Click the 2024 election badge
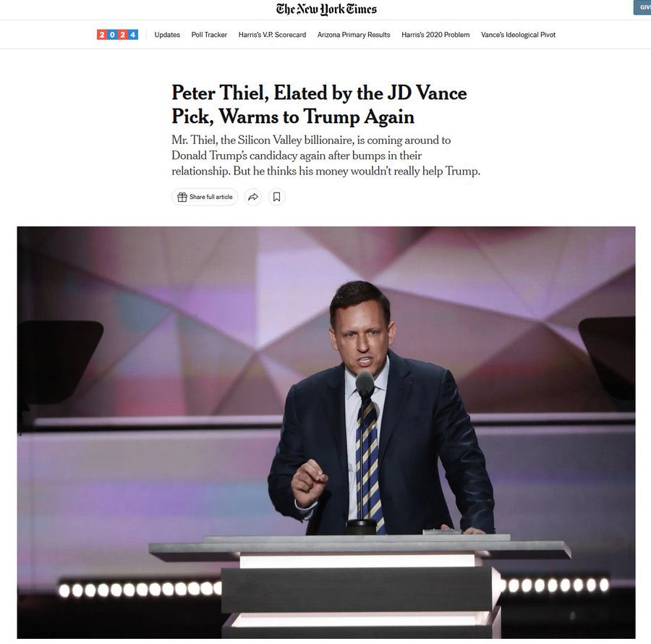Viewport: 651px width, 644px height. (x=117, y=35)
